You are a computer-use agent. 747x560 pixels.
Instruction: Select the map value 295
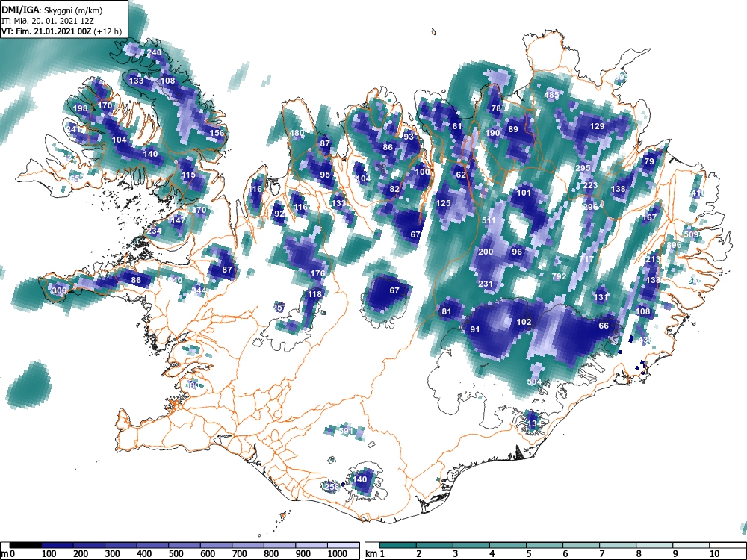tap(583, 168)
